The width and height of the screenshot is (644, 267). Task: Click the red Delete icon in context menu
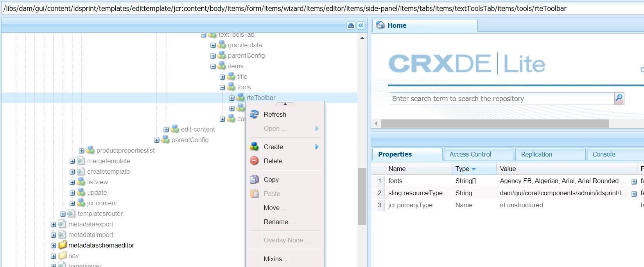pyautogui.click(x=254, y=160)
